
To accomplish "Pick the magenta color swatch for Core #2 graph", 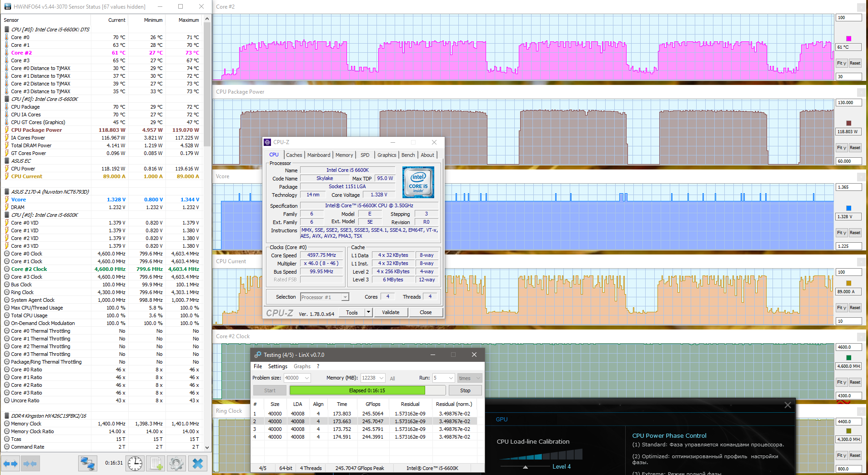I will pos(848,39).
